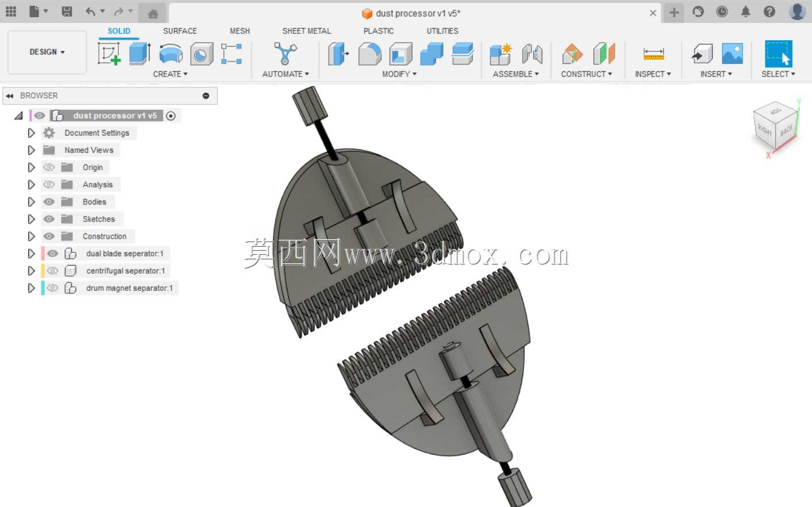Show the centrifugal seperator:1 component
This screenshot has height=507, width=812.
click(53, 271)
